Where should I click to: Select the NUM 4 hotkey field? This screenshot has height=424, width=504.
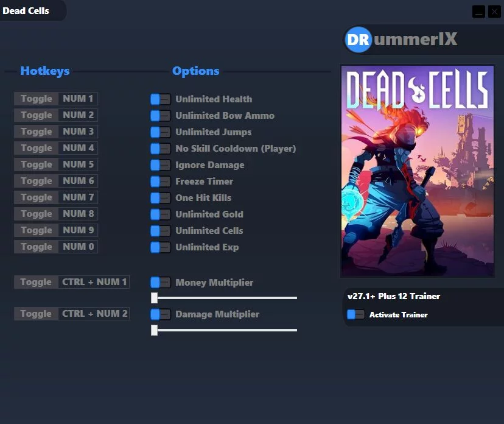pos(78,148)
